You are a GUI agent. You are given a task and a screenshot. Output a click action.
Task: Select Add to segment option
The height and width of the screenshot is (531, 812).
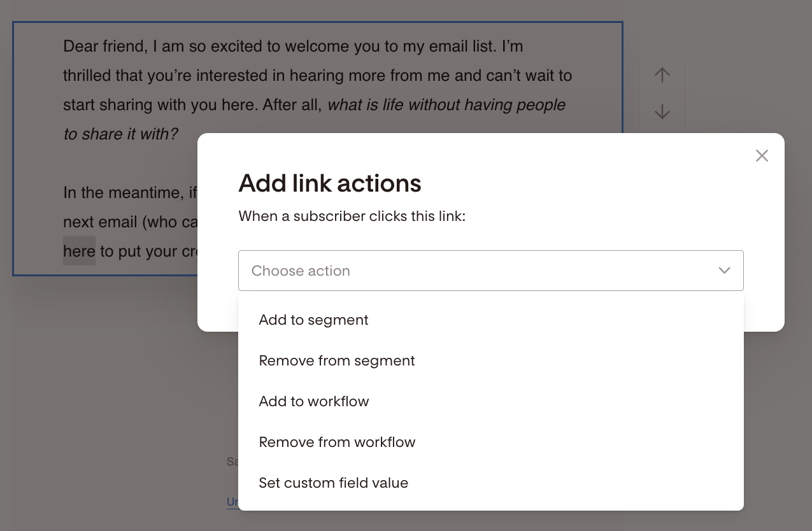coord(491,320)
